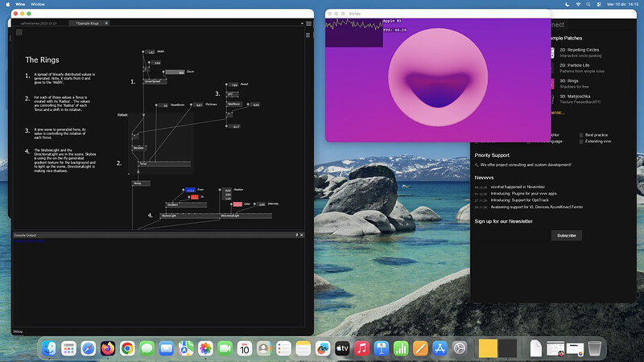Open Firefox from the dock
This screenshot has width=644, height=362.
click(108, 348)
